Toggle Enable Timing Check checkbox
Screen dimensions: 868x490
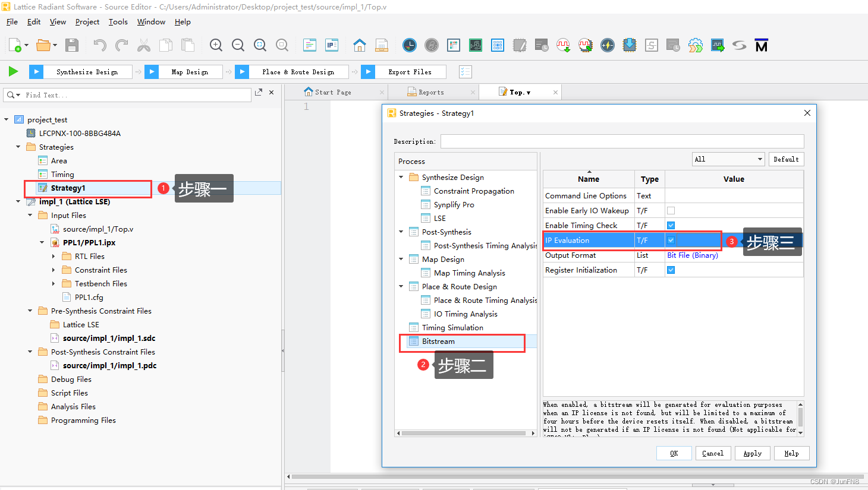click(x=671, y=225)
